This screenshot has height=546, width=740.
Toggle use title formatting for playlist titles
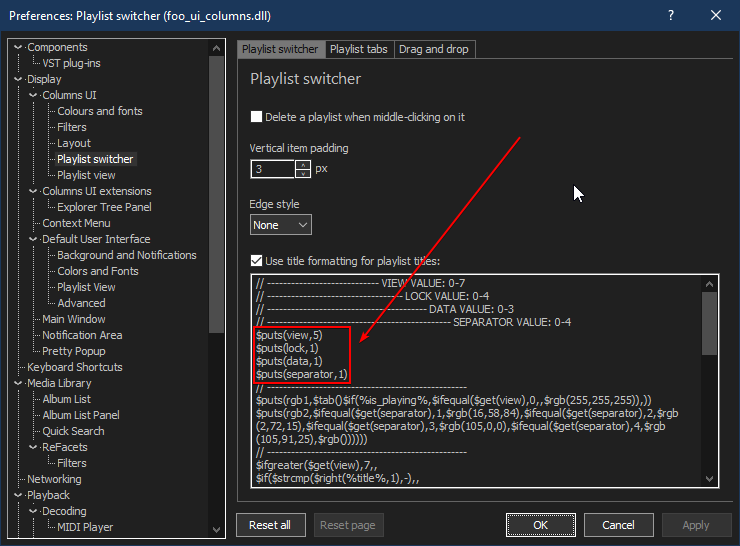point(257,261)
